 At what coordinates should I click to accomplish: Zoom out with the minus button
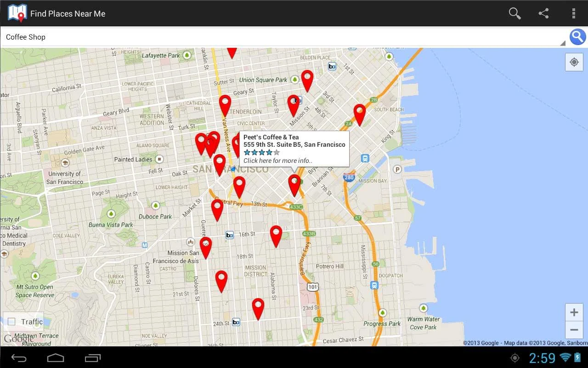click(x=574, y=330)
